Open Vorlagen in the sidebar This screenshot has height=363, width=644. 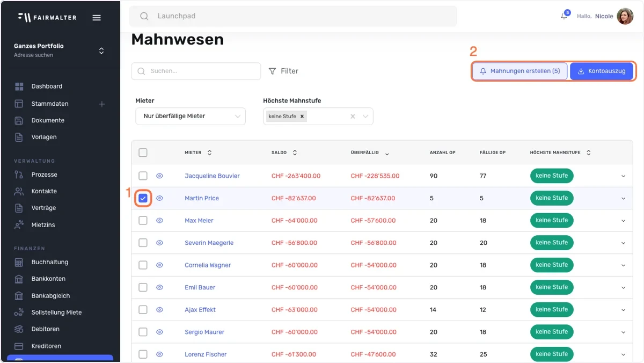pyautogui.click(x=44, y=137)
